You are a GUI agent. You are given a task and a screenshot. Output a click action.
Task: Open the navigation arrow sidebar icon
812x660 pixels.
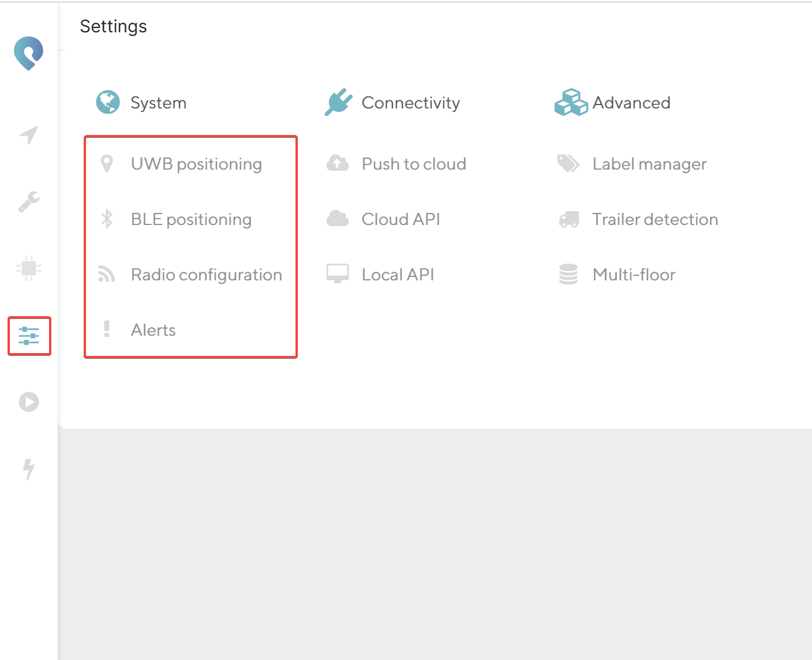point(29,135)
